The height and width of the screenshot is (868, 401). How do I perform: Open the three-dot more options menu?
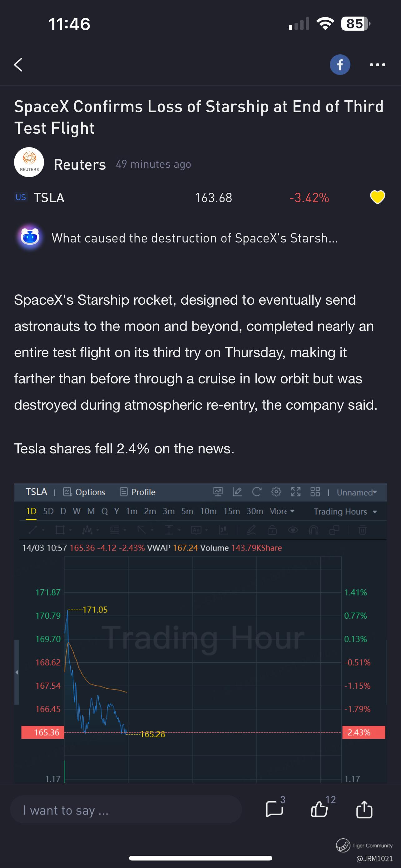(x=377, y=64)
